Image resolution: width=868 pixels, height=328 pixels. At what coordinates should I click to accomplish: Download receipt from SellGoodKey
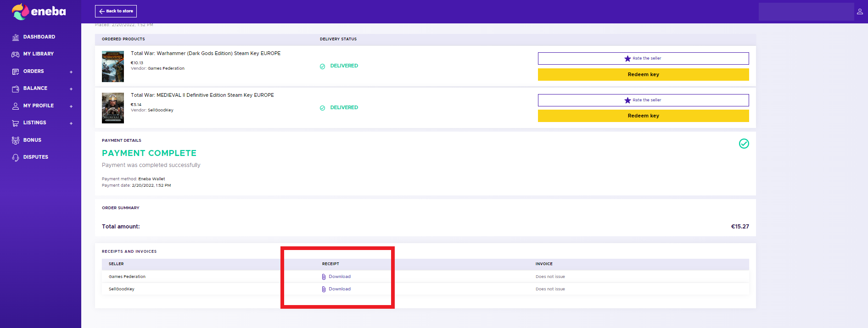click(x=339, y=289)
